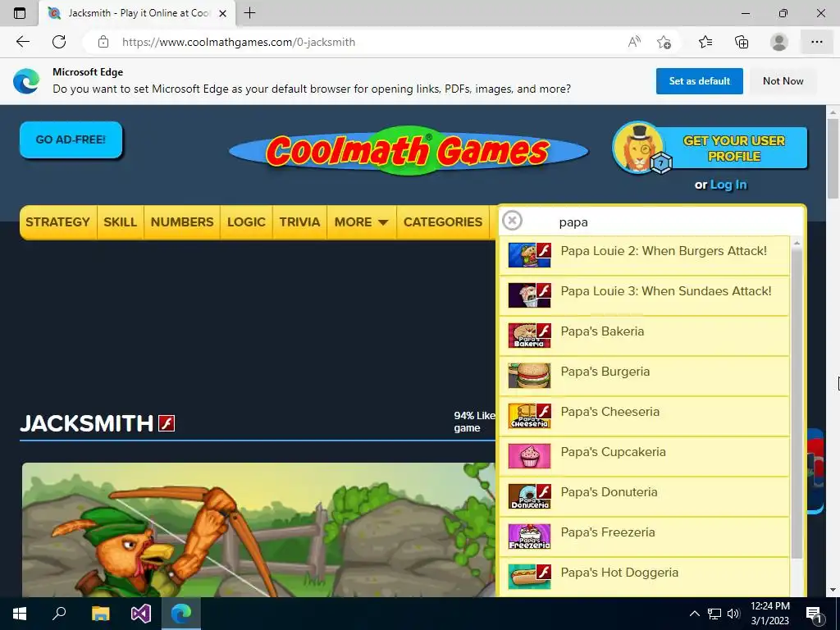
Task: Add page to favorites star icon
Action: click(664, 42)
